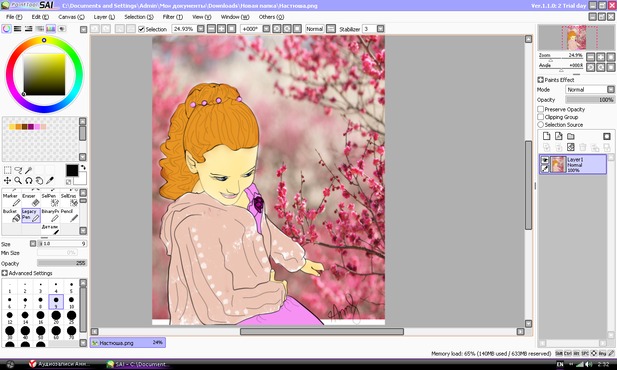Select the Color Picker eyedropper tool

coord(50,180)
